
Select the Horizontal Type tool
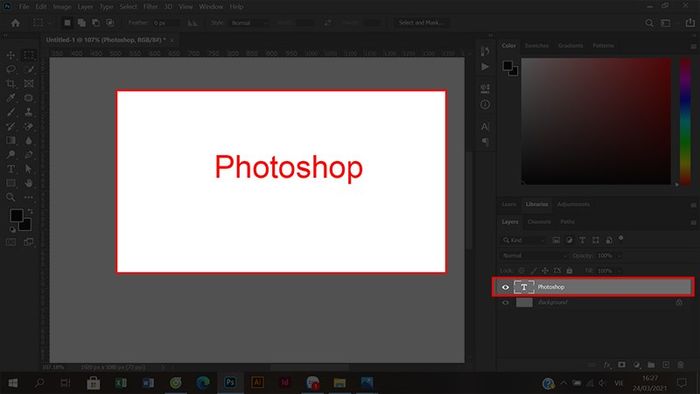pos(11,169)
